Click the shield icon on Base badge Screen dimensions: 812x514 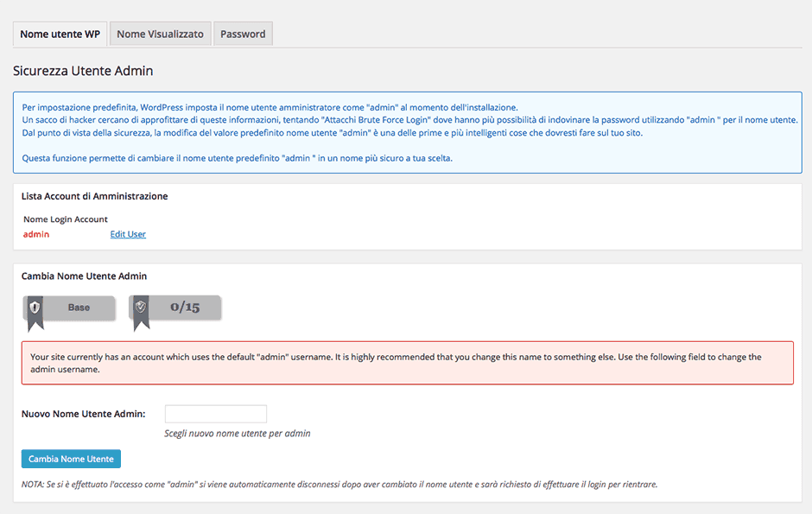pos(35,308)
